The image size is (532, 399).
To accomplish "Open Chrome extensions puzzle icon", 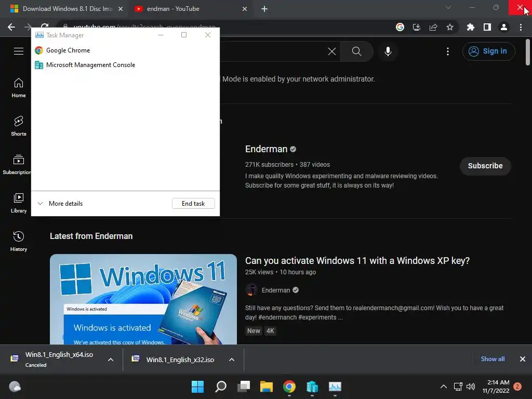I will coord(471,27).
